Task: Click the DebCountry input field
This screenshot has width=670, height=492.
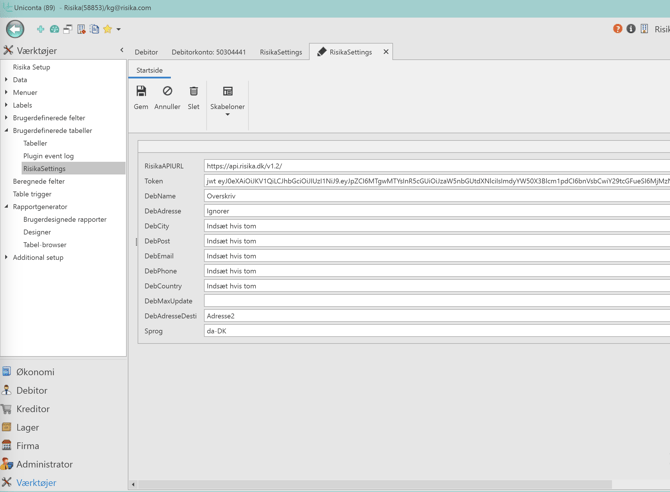Action: click(437, 286)
